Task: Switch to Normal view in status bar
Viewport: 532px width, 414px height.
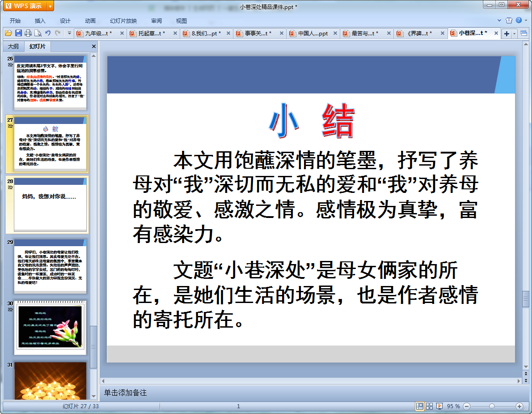Action: [420, 406]
